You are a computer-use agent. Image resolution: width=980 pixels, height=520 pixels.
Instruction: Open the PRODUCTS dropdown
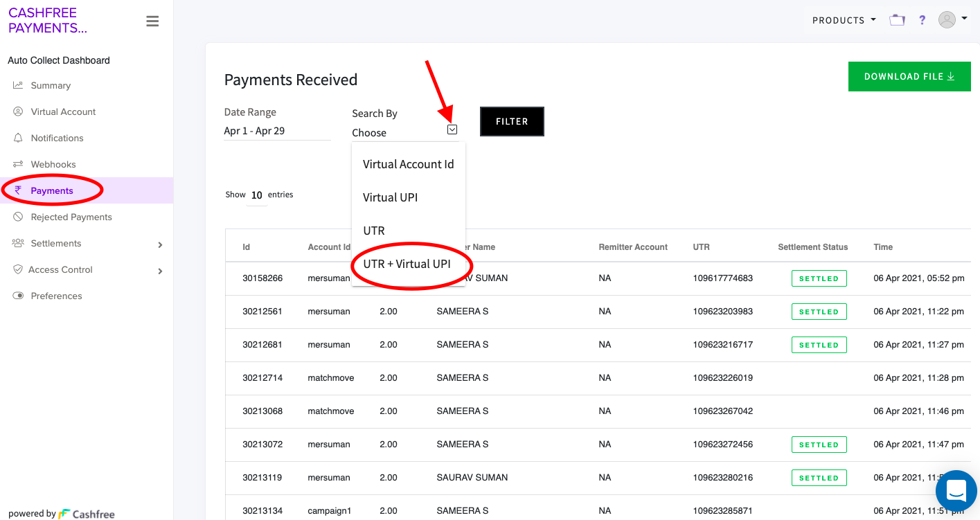[x=844, y=20]
